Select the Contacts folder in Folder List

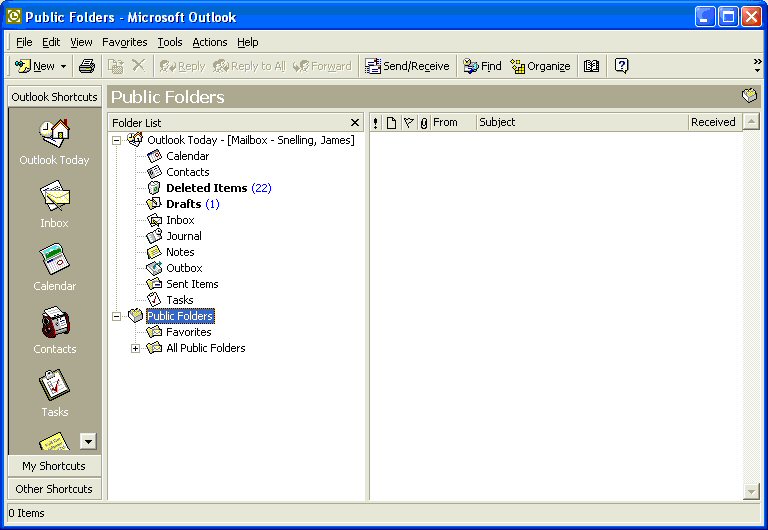click(188, 172)
